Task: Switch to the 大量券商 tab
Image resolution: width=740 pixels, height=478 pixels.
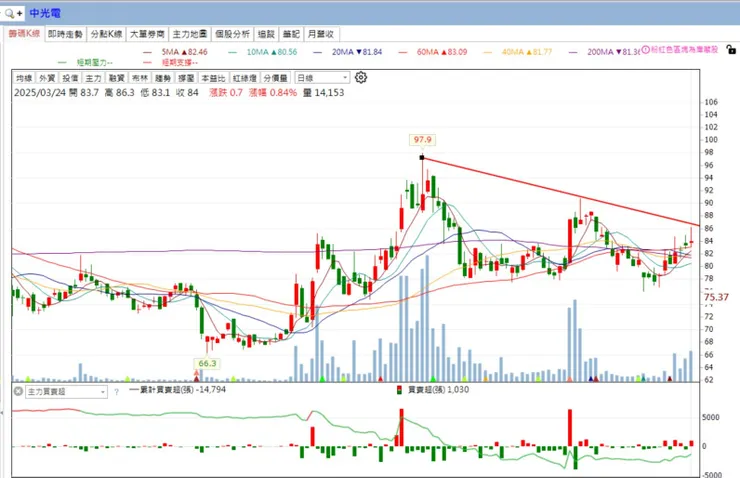Action: [147, 34]
